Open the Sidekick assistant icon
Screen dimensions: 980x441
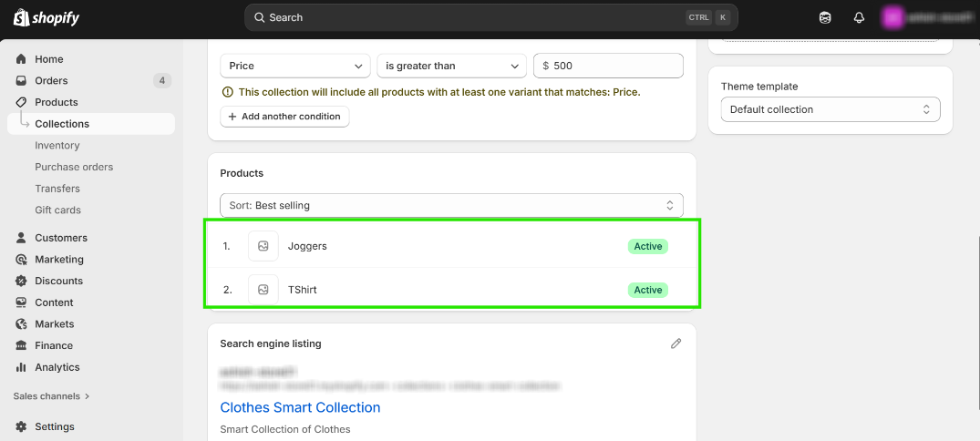(x=825, y=17)
